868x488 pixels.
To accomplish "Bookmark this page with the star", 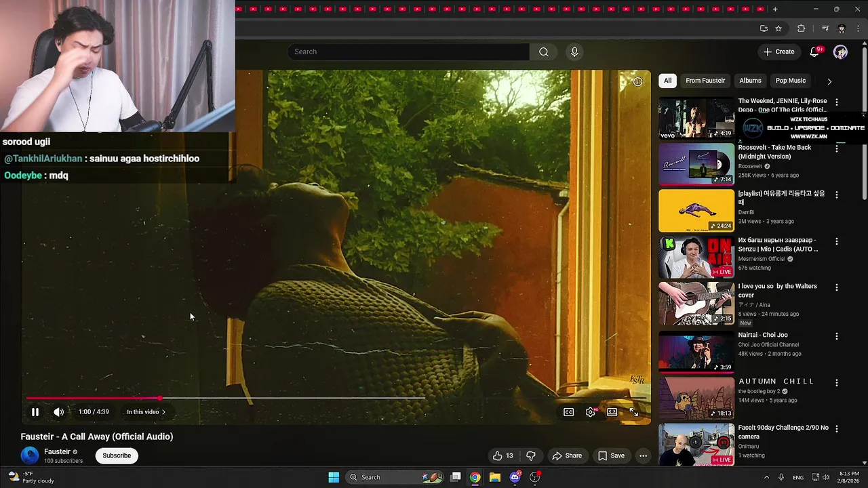I will click(x=778, y=28).
